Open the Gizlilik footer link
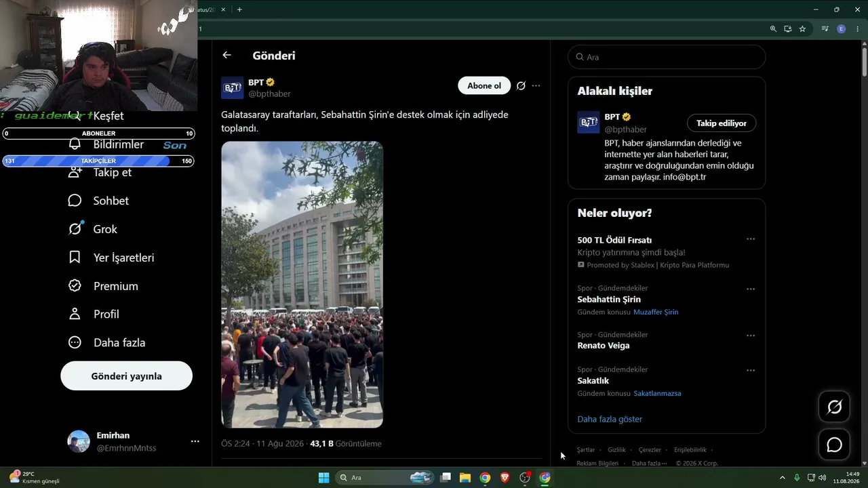Image resolution: width=868 pixels, height=488 pixels. (x=616, y=450)
